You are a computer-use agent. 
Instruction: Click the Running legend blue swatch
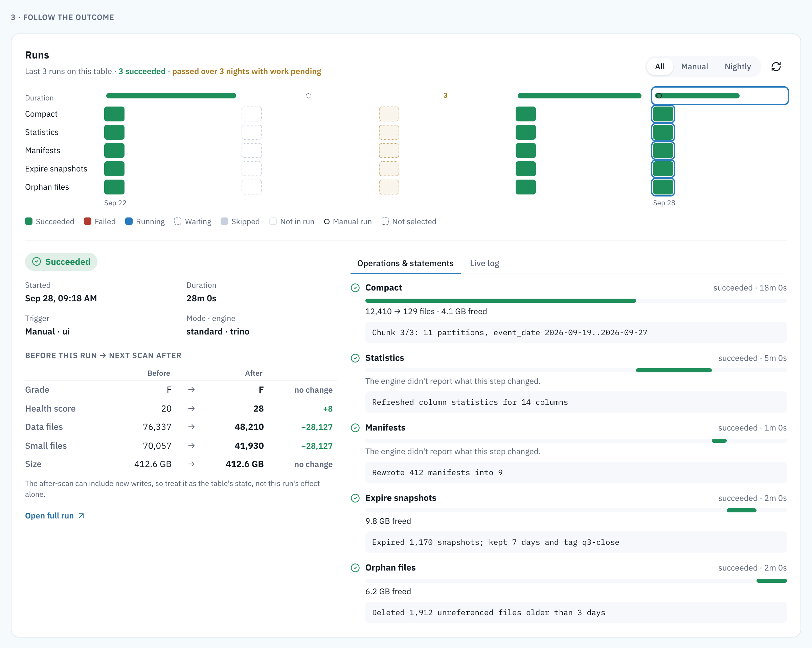(129, 222)
